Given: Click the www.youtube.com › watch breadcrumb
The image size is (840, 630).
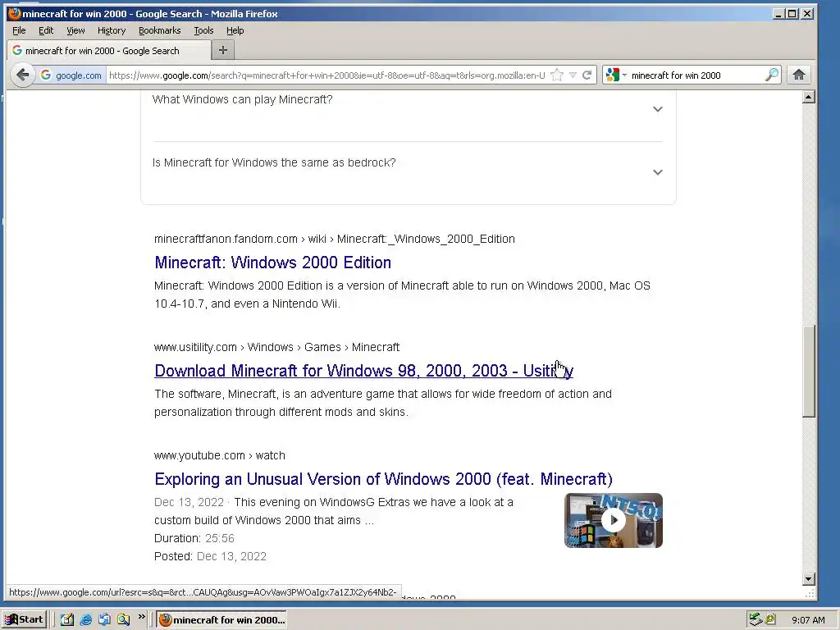Looking at the screenshot, I should (220, 455).
